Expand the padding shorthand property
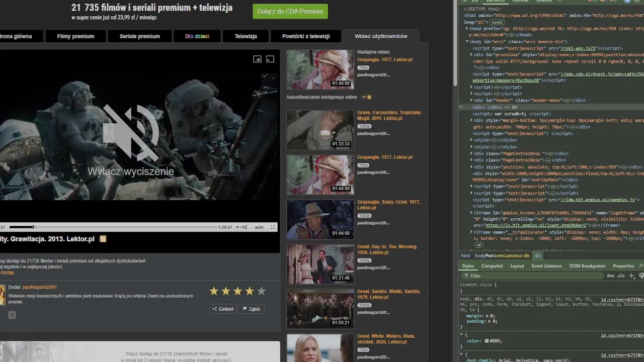The width and height of the screenshot is (644, 362). [x=490, y=321]
